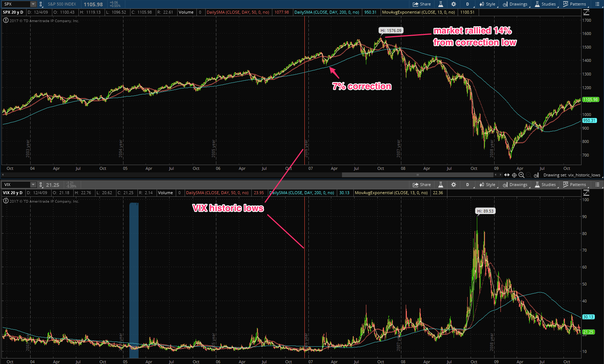Click the crosshair pan icon below SPX chart
Viewport: 604px width, 364px height.
pos(514,175)
